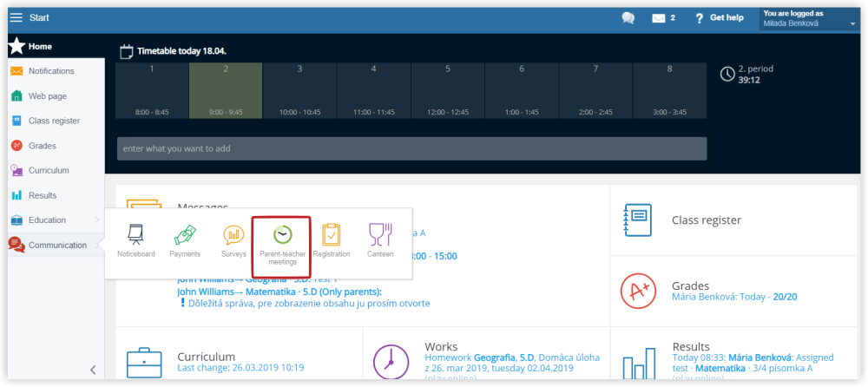Click the Class register sidebar icon

click(x=16, y=121)
